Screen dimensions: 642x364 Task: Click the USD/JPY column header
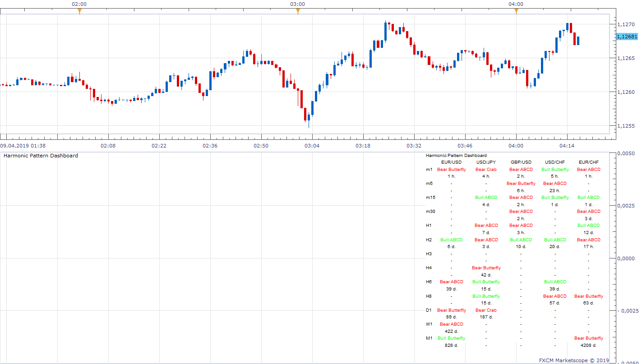[x=486, y=162]
